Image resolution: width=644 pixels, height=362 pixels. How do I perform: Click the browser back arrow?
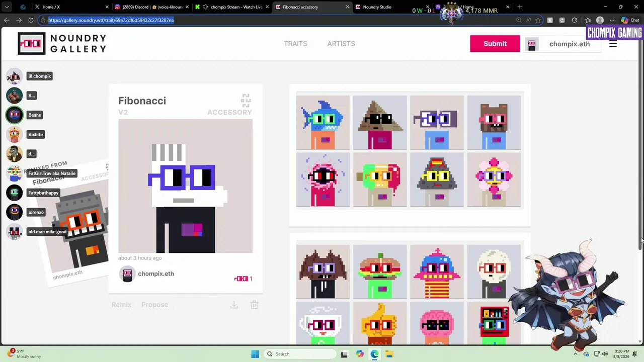tap(7, 20)
